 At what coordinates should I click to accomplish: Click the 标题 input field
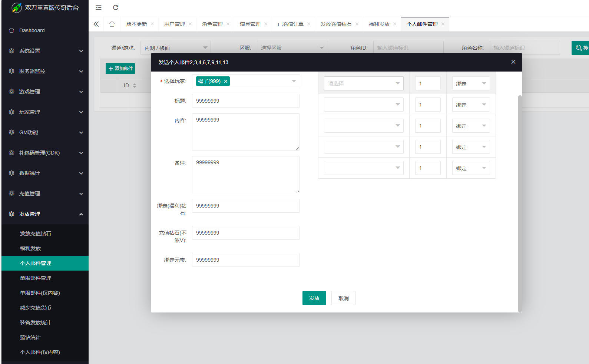pyautogui.click(x=245, y=101)
